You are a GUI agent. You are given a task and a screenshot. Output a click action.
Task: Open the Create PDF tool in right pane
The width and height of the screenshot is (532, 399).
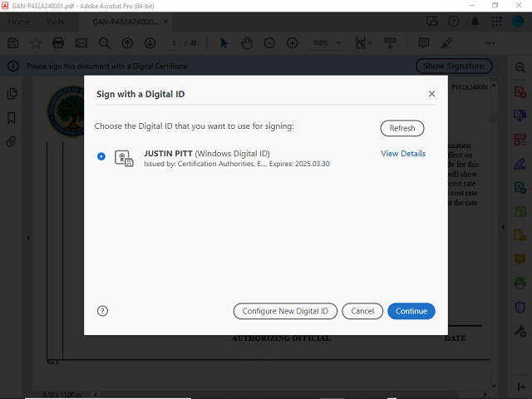pos(520,92)
